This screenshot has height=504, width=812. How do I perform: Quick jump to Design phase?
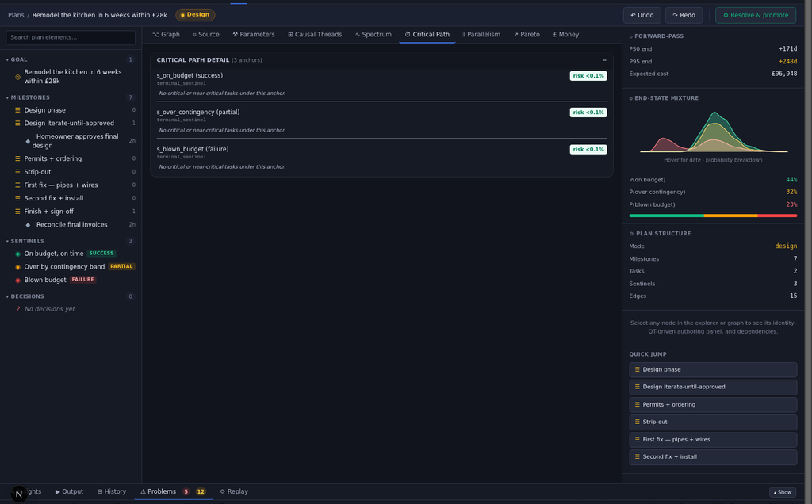713,369
